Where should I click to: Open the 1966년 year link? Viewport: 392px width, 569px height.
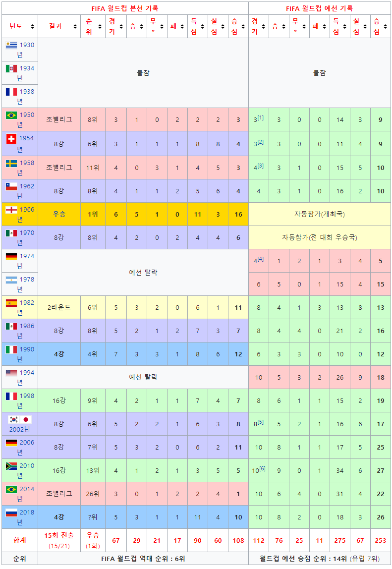pos(26,214)
